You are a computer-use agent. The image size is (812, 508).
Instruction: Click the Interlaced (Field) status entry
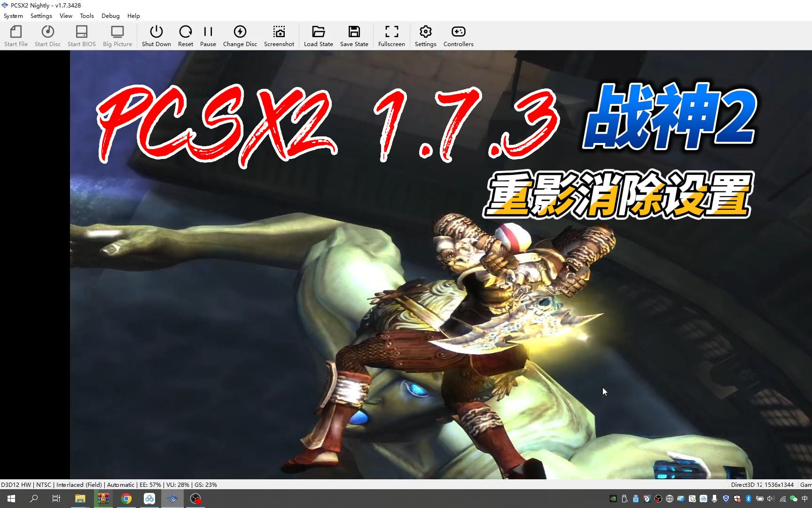click(x=79, y=484)
